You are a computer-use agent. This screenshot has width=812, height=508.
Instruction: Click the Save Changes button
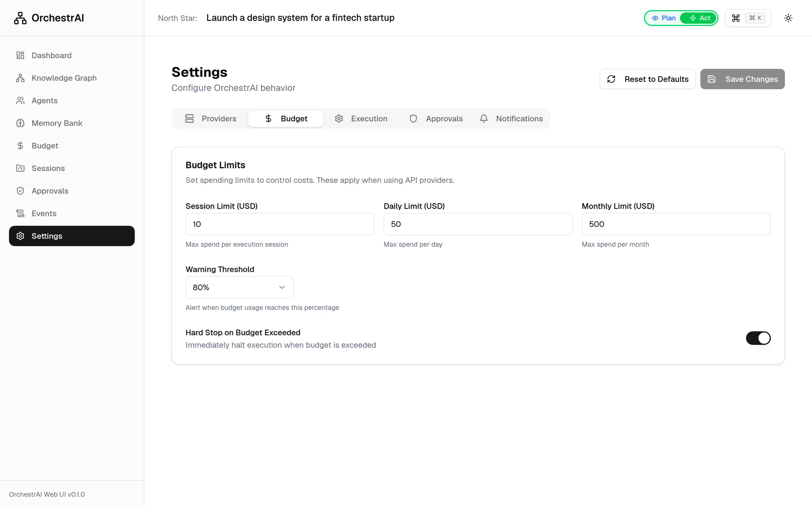743,79
